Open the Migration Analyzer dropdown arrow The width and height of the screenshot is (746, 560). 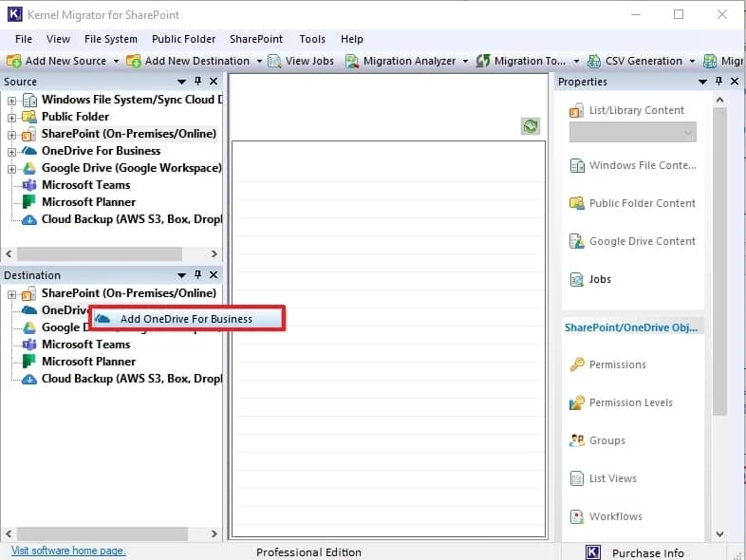(465, 62)
